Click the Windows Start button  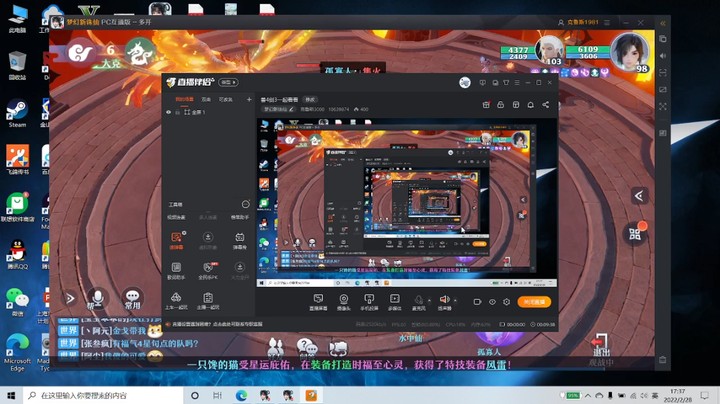[x=11, y=395]
